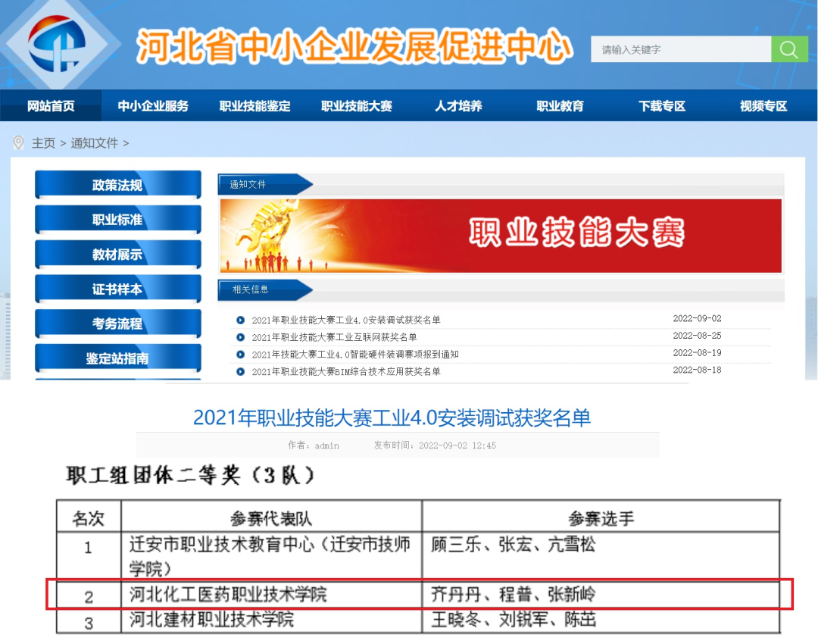Click the 职业技能大赛 red banner image
The height and width of the screenshot is (644, 818).
(501, 236)
